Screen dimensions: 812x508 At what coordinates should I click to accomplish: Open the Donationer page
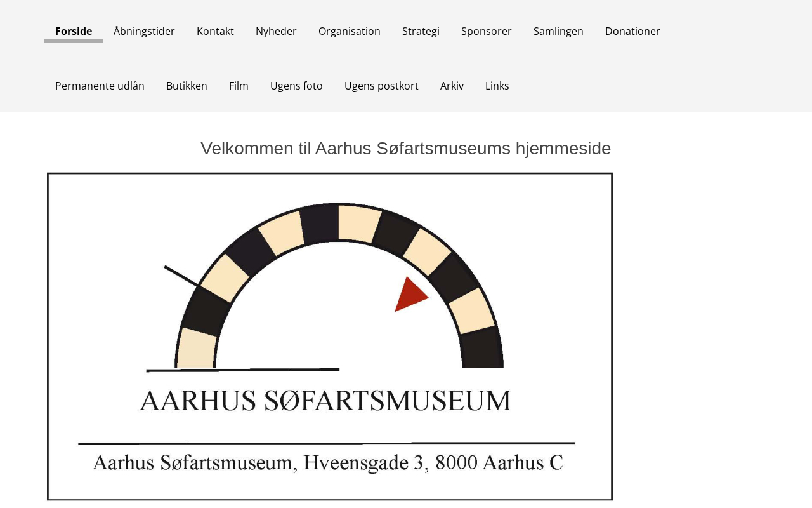click(632, 31)
